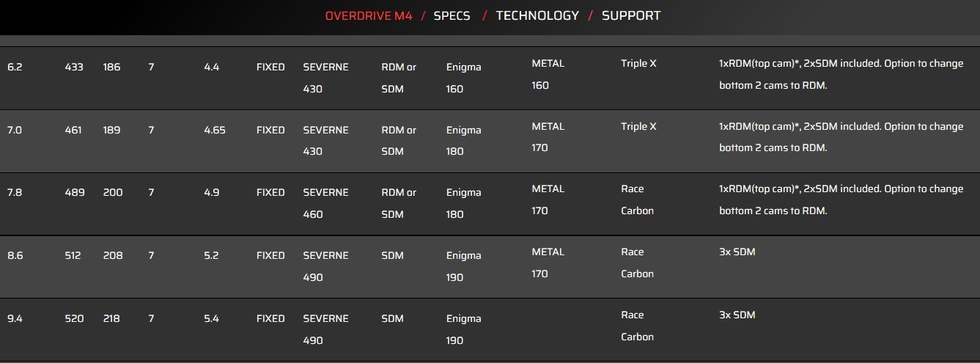Click Enigma 180 in 7.0 row
The image size is (980, 363).
[463, 141]
